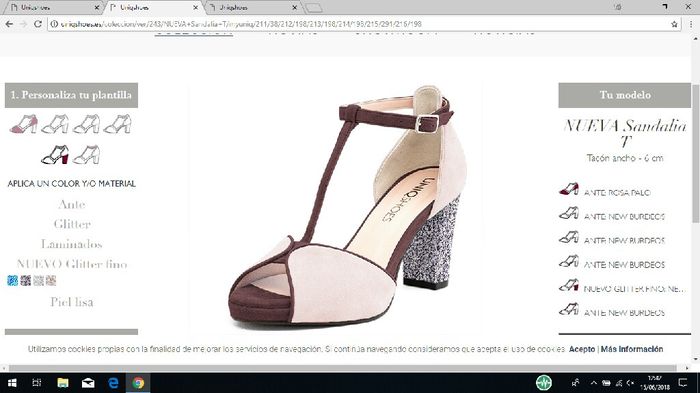Viewport: 700px width, 393px height.
Task: Pick the rose beige glitter swatch
Action: point(51,280)
